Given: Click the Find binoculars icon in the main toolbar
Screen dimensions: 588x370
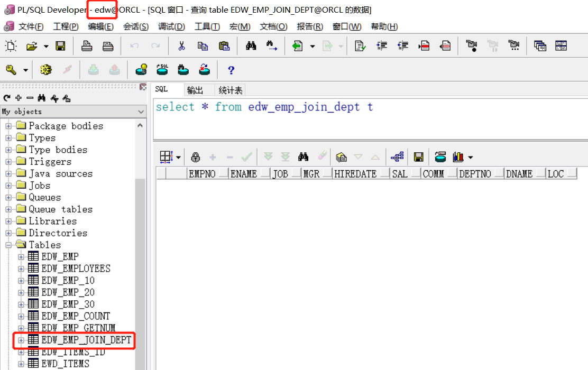Looking at the screenshot, I should (x=251, y=46).
